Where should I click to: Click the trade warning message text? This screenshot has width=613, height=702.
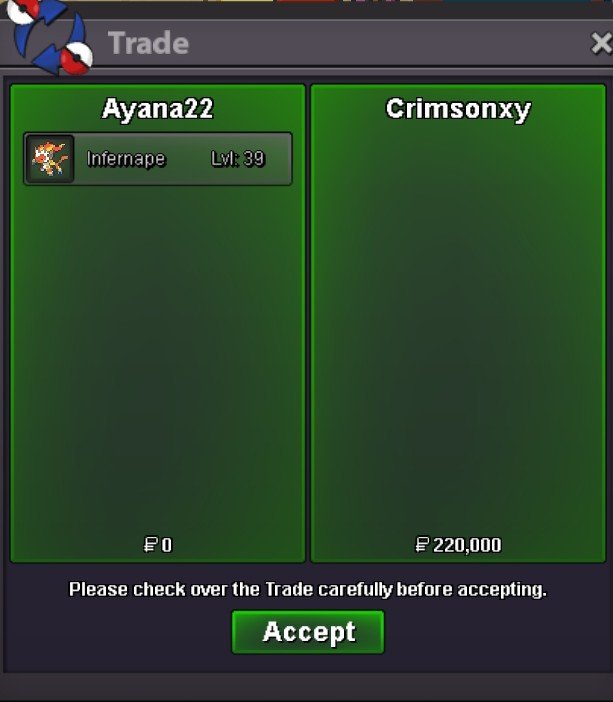[308, 589]
